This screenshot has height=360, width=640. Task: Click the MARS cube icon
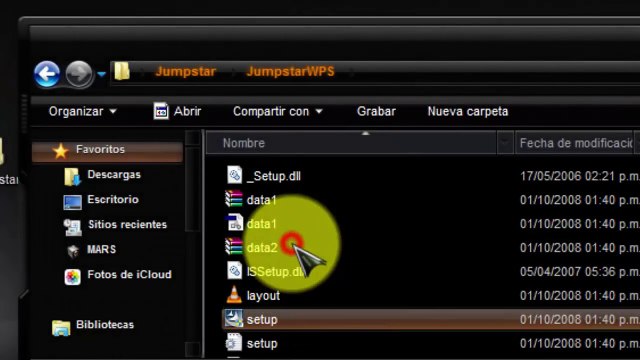coord(73,251)
